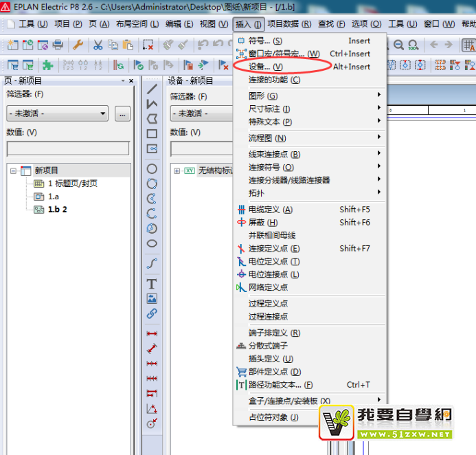This screenshot has width=476, height=455.
Task: Click the page navigator 数值 input field
Action: click(68, 148)
